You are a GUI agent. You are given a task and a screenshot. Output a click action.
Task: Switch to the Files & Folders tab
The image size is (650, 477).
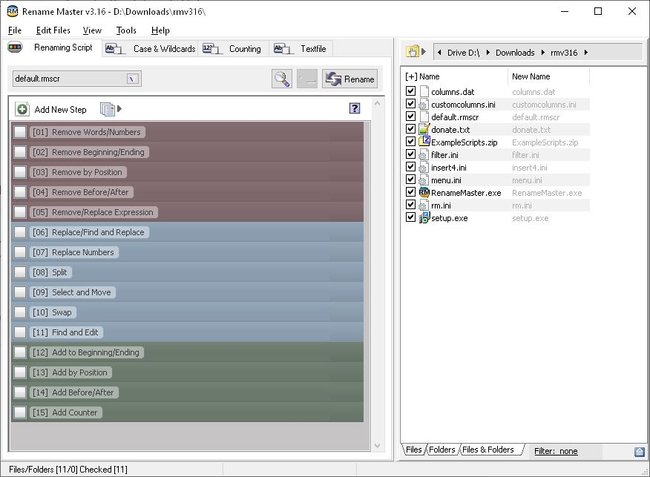pos(488,450)
